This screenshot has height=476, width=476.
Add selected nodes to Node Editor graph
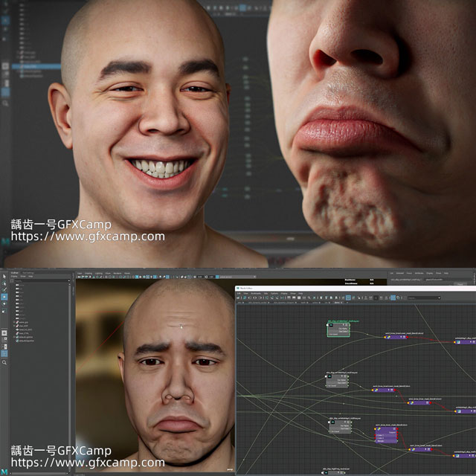click(272, 297)
